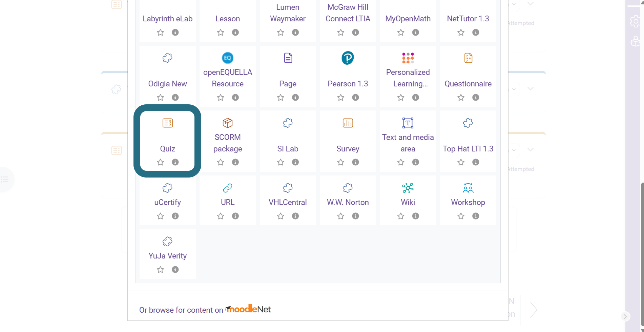644x332 pixels.
Task: Add a Page resource via its icon
Action: (x=288, y=58)
